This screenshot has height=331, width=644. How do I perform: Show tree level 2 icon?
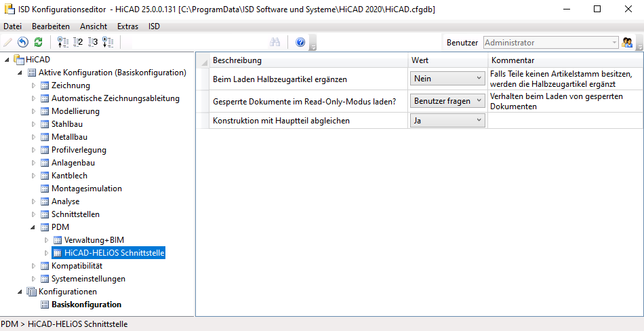pos(78,42)
